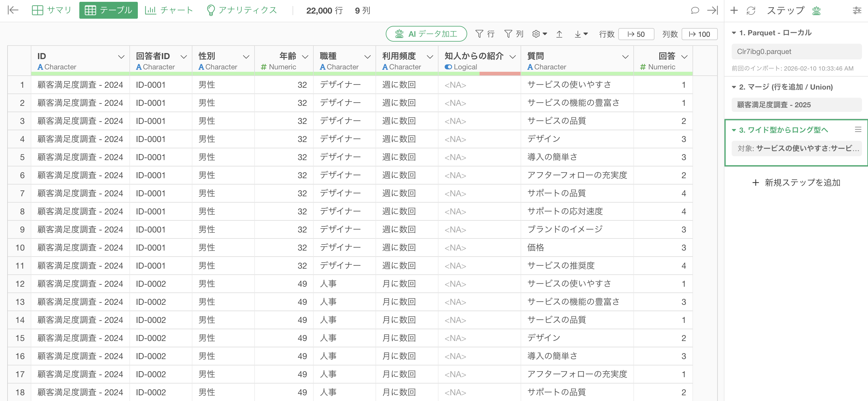Image resolution: width=868 pixels, height=401 pixels.
Task: Open hamburger menu on step 3
Action: 858,129
